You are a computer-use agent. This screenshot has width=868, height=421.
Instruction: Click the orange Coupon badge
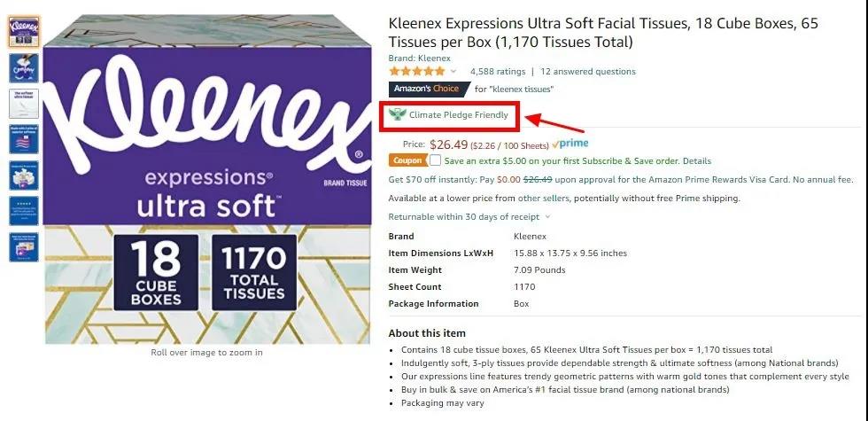click(x=408, y=160)
